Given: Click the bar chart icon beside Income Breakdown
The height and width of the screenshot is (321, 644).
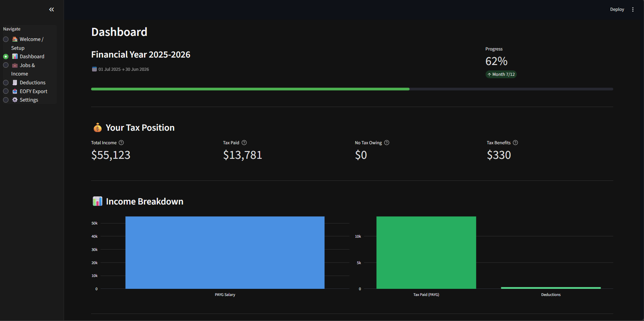Looking at the screenshot, I should (98, 201).
